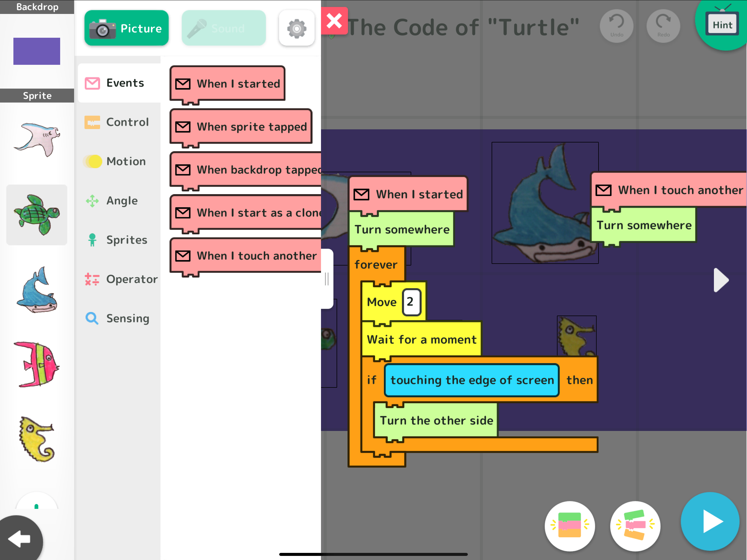The image size is (747, 560).
Task: Click the Picture camera button
Action: click(126, 28)
